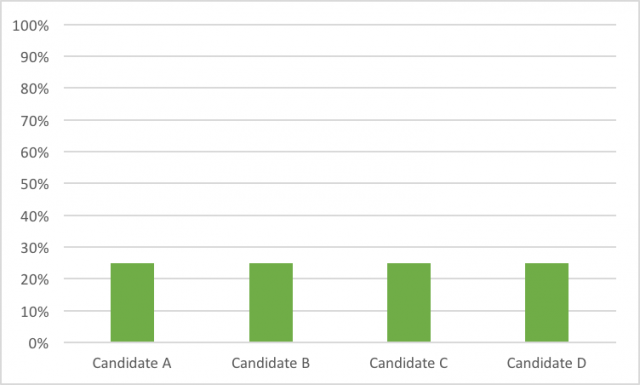The width and height of the screenshot is (640, 385).
Task: Click the 30% axis label
Action: (x=35, y=248)
